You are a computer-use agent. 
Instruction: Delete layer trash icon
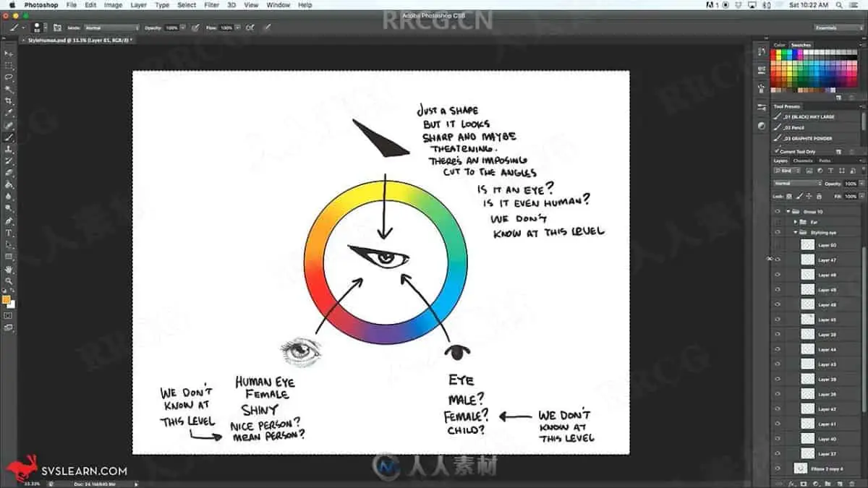pos(851,482)
